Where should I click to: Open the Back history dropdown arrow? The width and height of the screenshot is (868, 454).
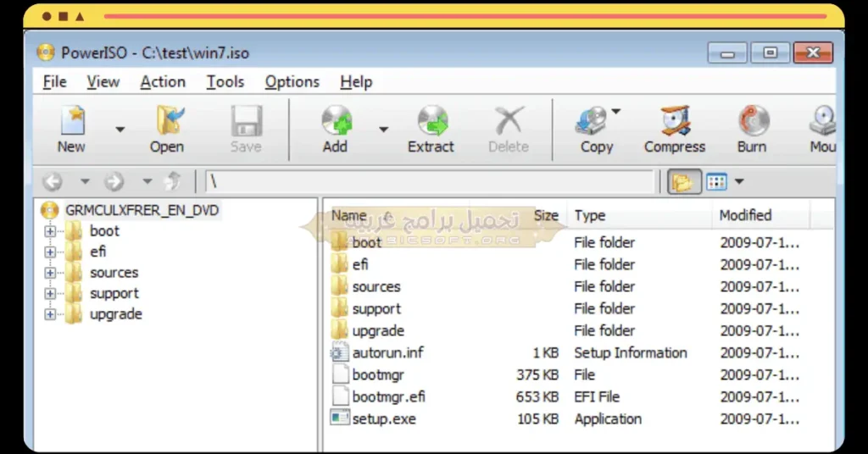coord(85,181)
